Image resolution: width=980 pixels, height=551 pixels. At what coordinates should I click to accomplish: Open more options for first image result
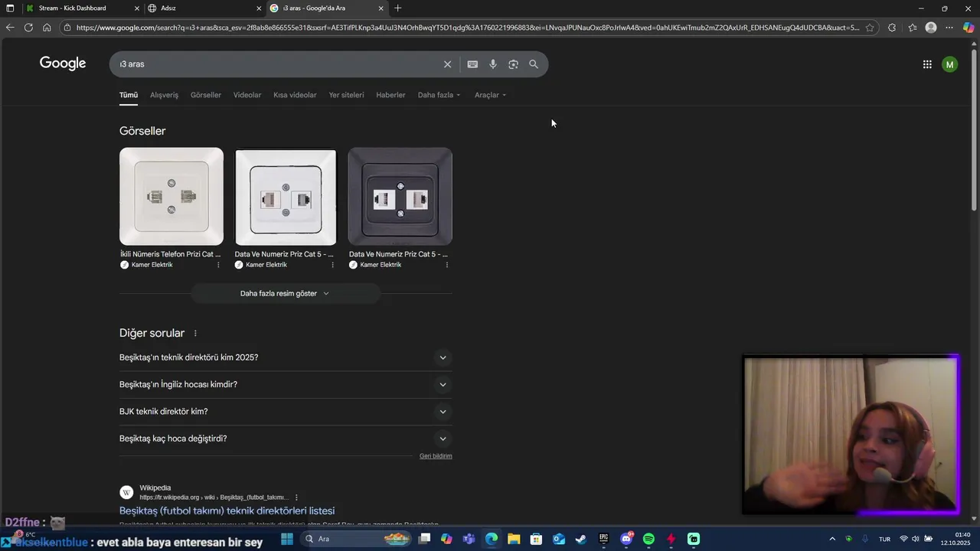(x=218, y=265)
